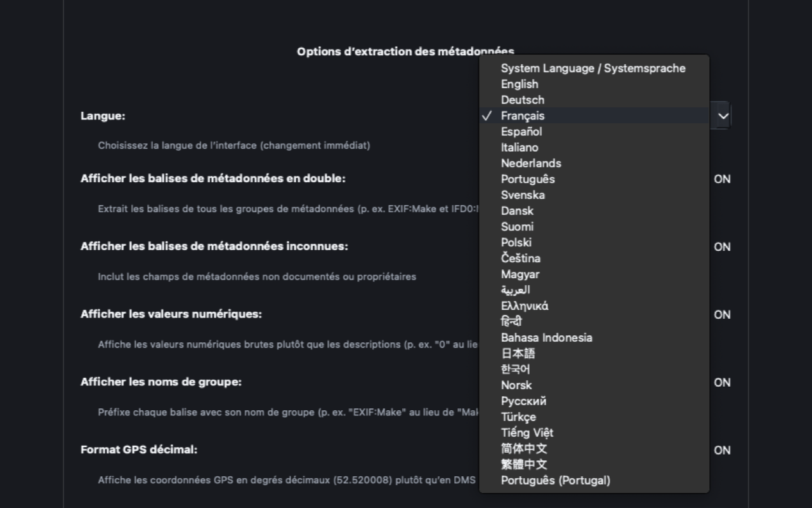812x508 pixels.
Task: Collapse the Langue dropdown chevron
Action: click(x=723, y=116)
